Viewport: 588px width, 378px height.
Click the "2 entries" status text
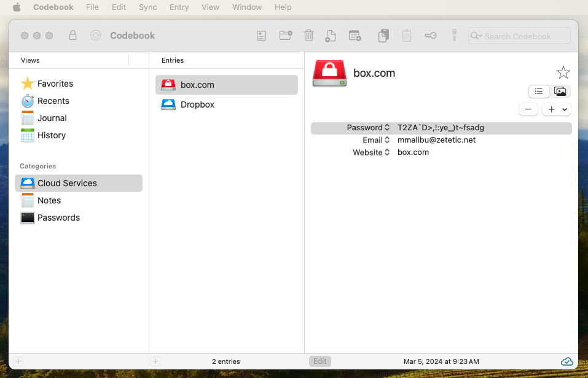225,361
